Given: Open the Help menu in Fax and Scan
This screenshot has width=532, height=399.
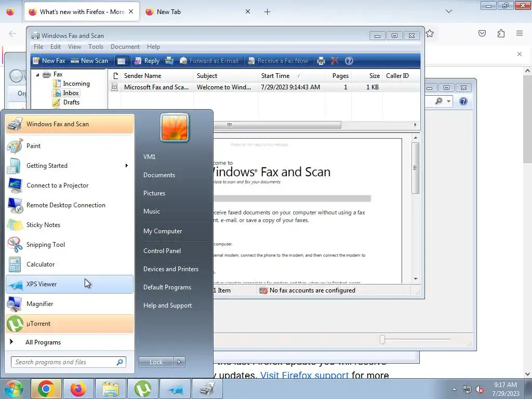Looking at the screenshot, I should point(153,46).
